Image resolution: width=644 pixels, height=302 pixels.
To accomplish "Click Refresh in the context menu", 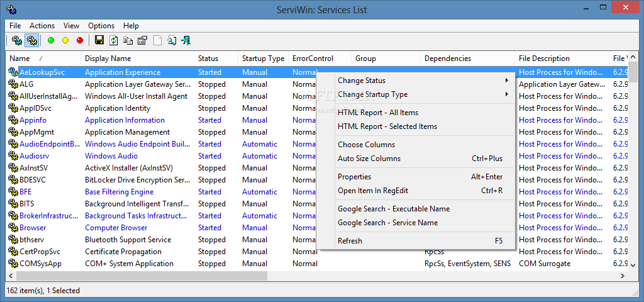I will pyautogui.click(x=416, y=241).
